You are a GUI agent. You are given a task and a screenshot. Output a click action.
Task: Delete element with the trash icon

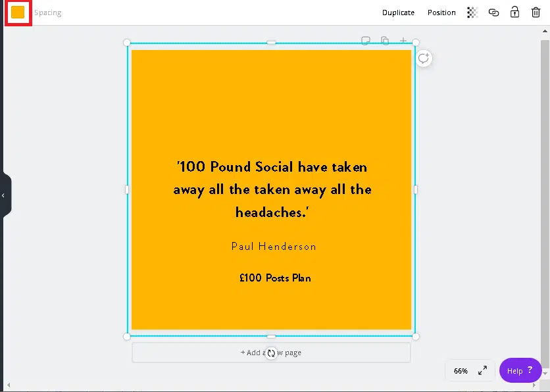(536, 12)
